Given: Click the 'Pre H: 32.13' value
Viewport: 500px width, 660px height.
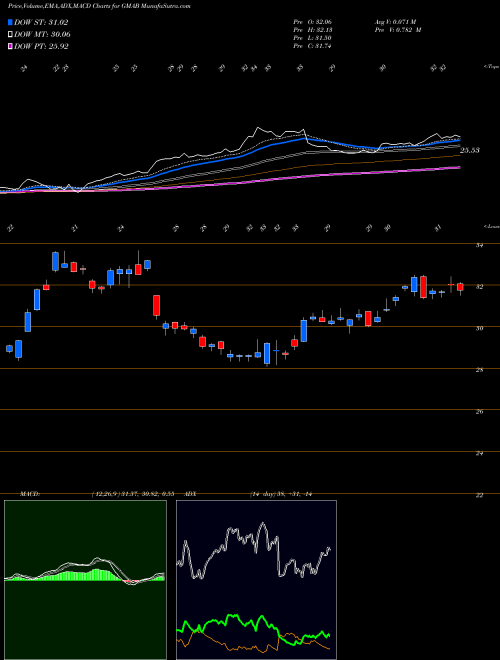Looking at the screenshot, I should 313,30.
